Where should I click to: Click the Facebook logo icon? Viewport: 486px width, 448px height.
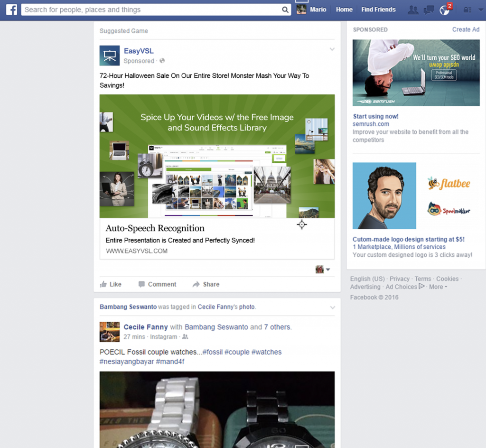[x=11, y=9]
